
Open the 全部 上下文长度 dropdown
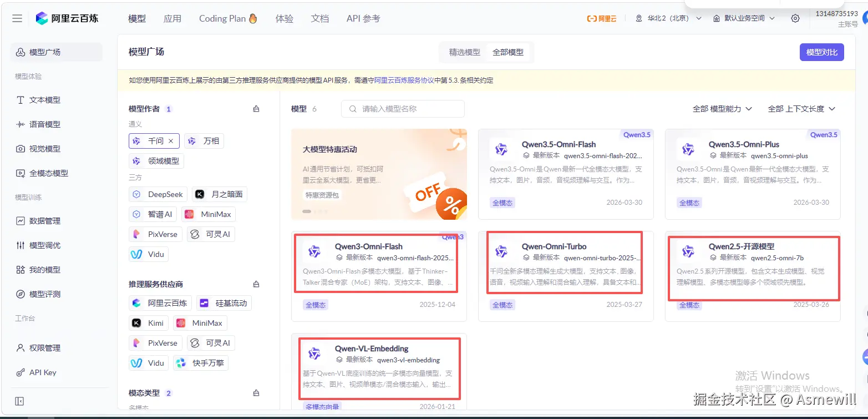point(801,109)
